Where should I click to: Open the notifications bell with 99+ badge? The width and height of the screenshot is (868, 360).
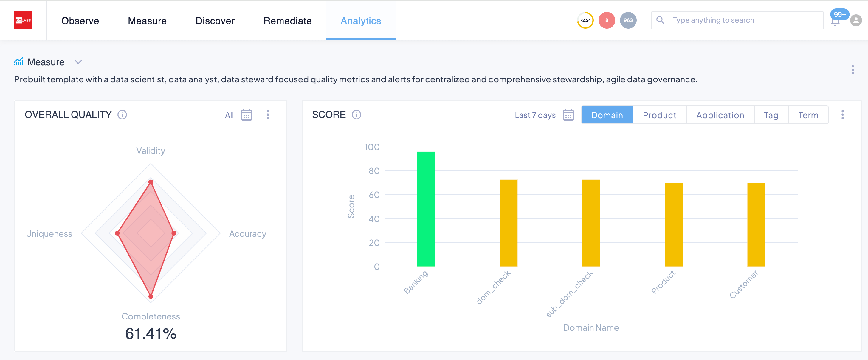(x=835, y=21)
